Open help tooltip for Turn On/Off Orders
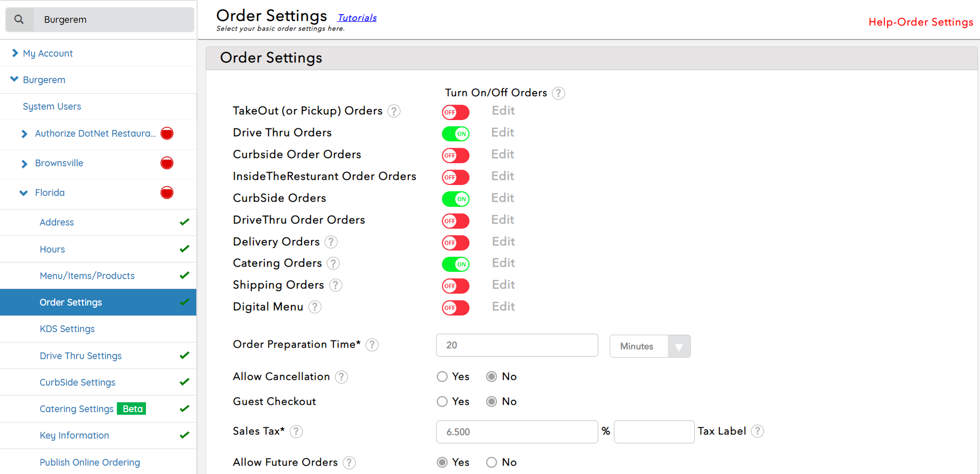 pyautogui.click(x=558, y=93)
